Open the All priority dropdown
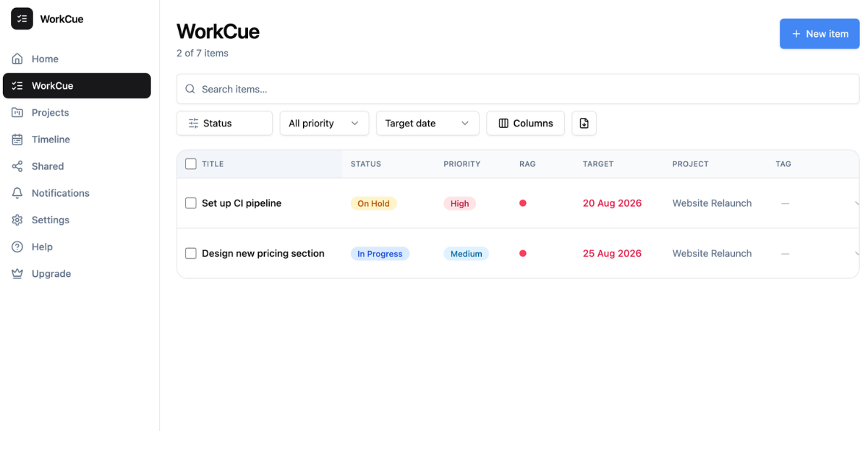 point(324,123)
